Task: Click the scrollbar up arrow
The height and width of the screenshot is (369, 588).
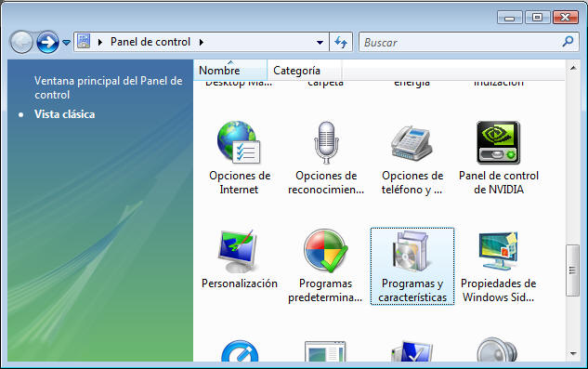Action: pos(572,68)
